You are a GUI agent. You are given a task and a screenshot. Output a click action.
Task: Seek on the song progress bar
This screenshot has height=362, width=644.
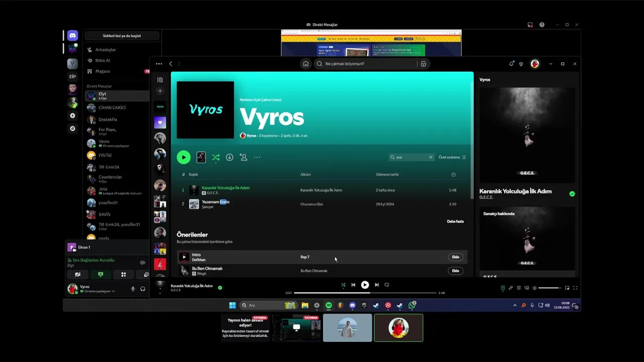coord(365,293)
